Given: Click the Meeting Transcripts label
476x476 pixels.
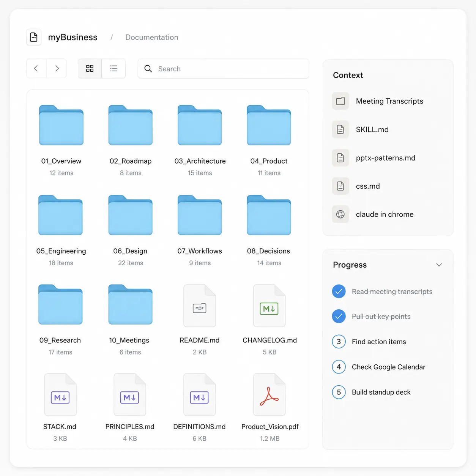Looking at the screenshot, I should point(389,101).
